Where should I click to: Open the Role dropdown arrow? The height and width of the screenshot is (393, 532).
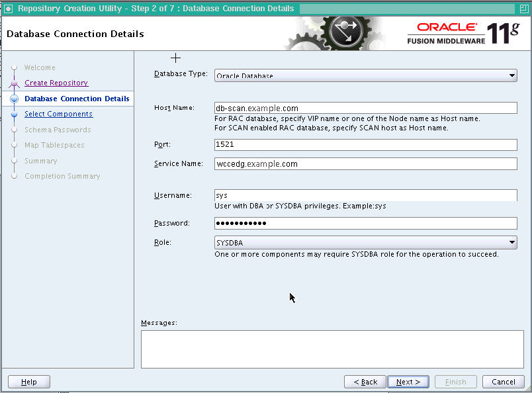(511, 242)
